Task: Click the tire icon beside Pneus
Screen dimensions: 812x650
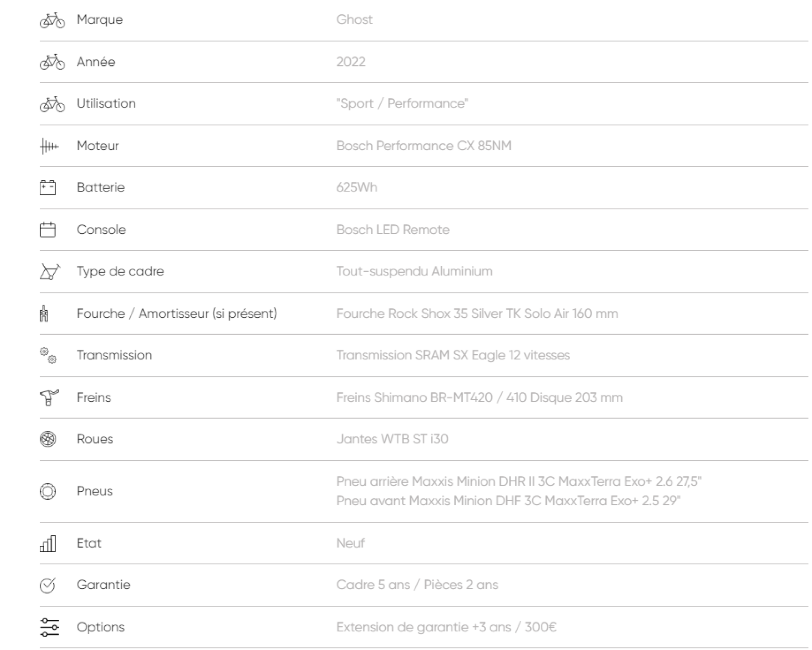Action: point(48,491)
